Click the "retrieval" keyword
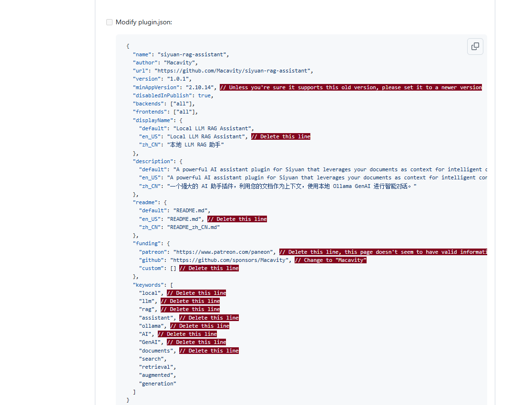 click(x=156, y=367)
